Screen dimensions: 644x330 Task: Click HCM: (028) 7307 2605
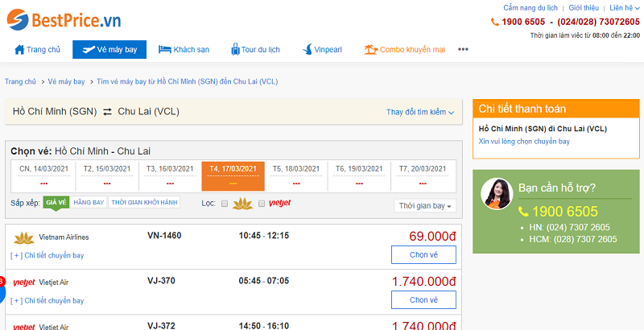click(x=574, y=239)
